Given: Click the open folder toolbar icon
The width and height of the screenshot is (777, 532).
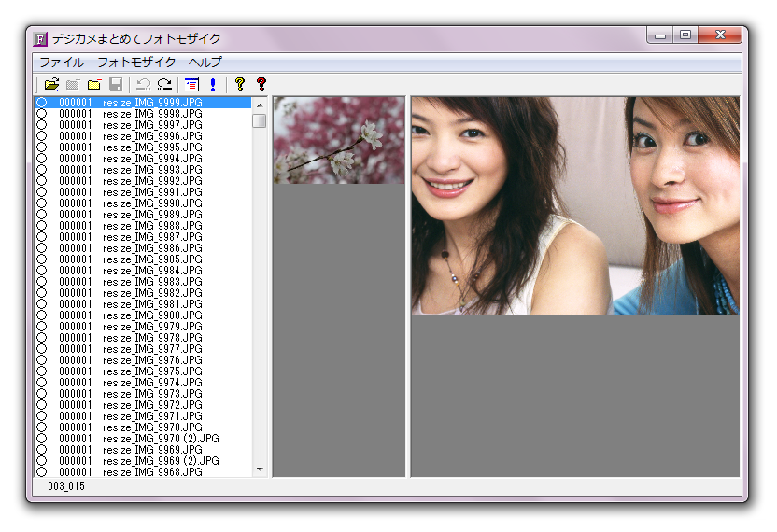Looking at the screenshot, I should point(51,85).
